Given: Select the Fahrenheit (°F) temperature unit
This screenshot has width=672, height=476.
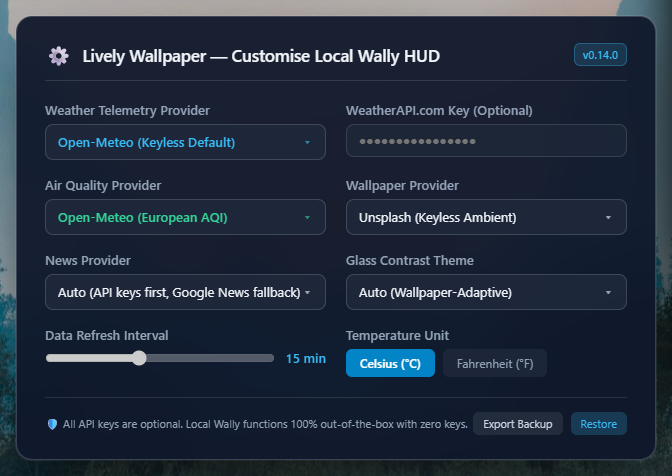Looking at the screenshot, I should coord(495,363).
